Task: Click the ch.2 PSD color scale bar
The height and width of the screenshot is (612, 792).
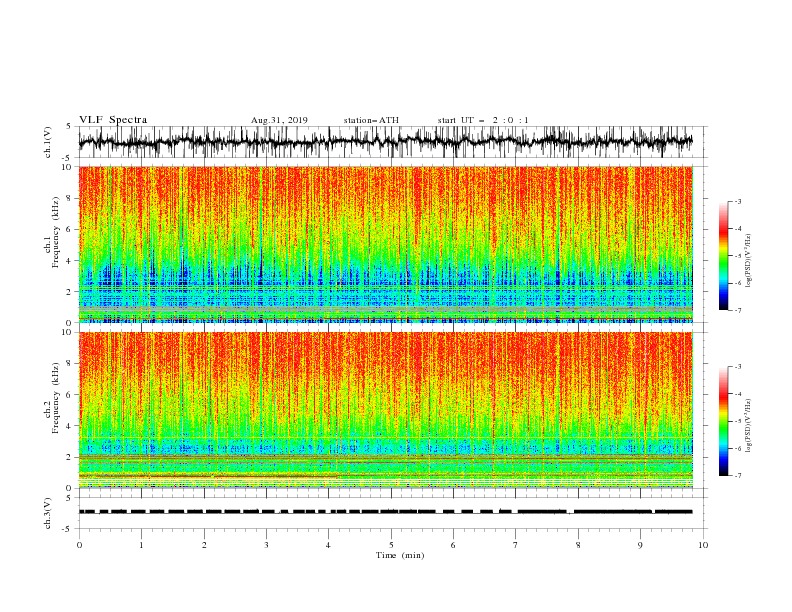Action: 723,421
